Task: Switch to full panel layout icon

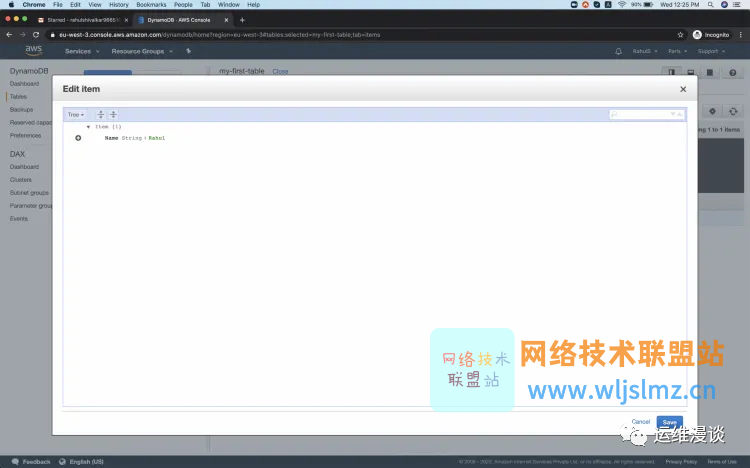Action: click(x=710, y=72)
